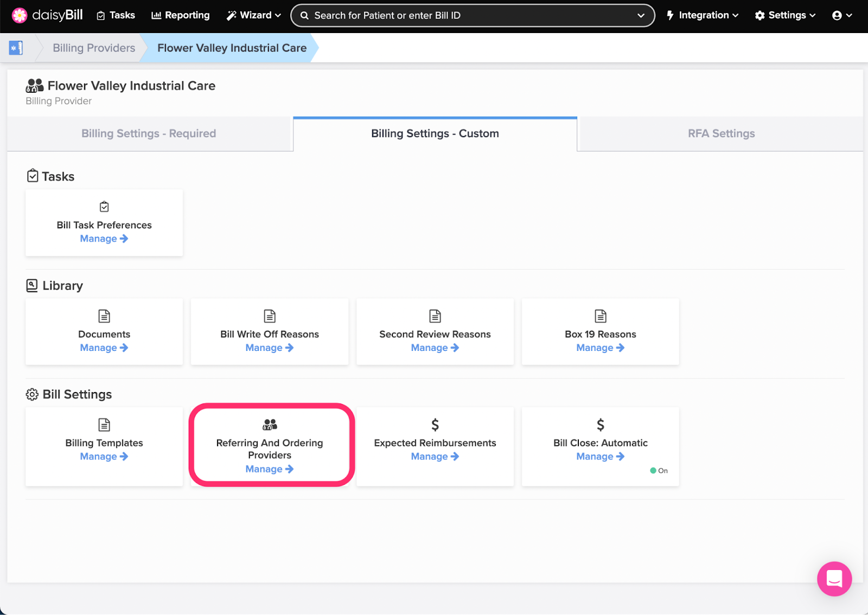
Task: Click the Bill Settings gear icon
Action: (x=32, y=394)
